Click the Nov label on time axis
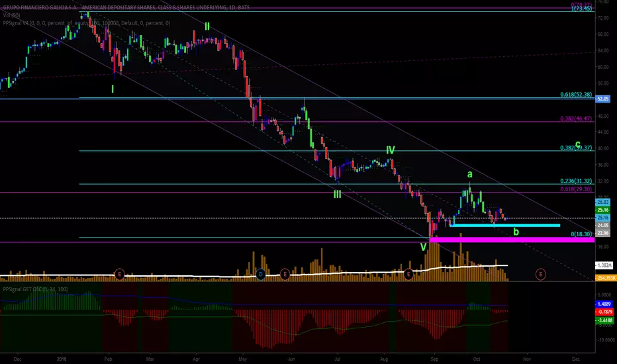Viewport: 617px width, 364px height. pyautogui.click(x=527, y=359)
